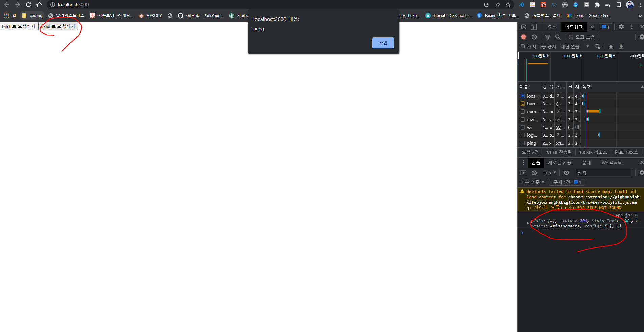
Task: Show more DevTools tabs
Action: [592, 27]
